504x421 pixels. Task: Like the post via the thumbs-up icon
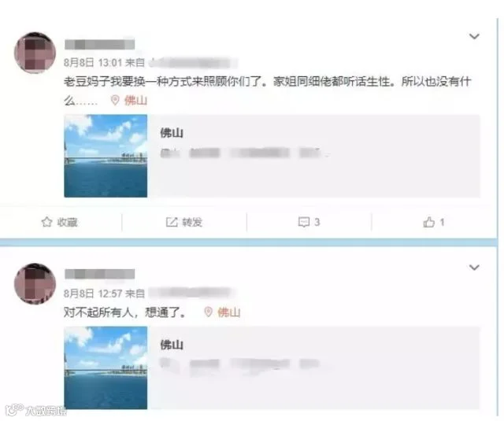point(428,222)
